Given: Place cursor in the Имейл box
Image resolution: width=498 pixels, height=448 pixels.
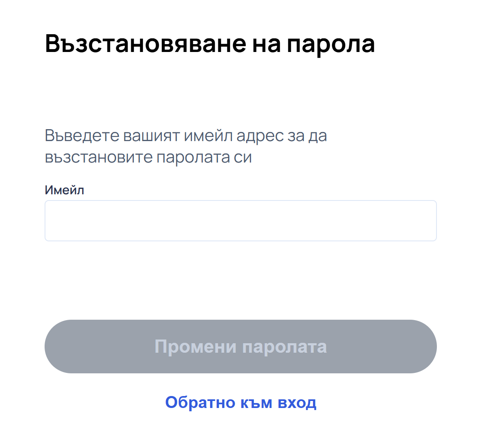Looking at the screenshot, I should point(240,221).
